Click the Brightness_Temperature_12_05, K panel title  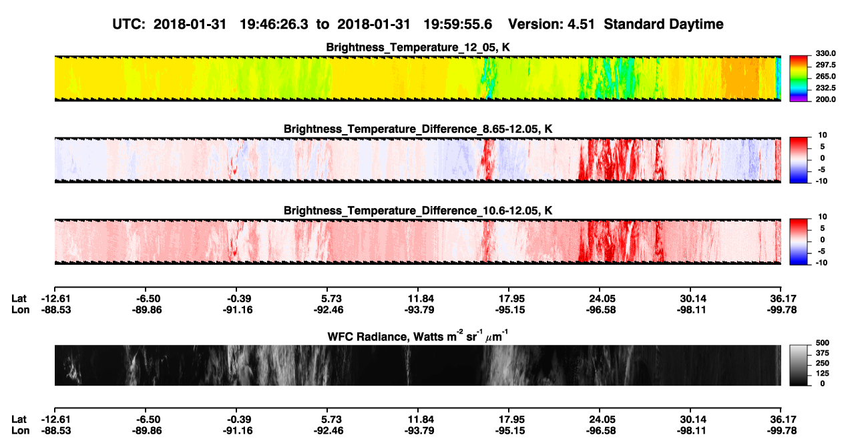pos(418,47)
